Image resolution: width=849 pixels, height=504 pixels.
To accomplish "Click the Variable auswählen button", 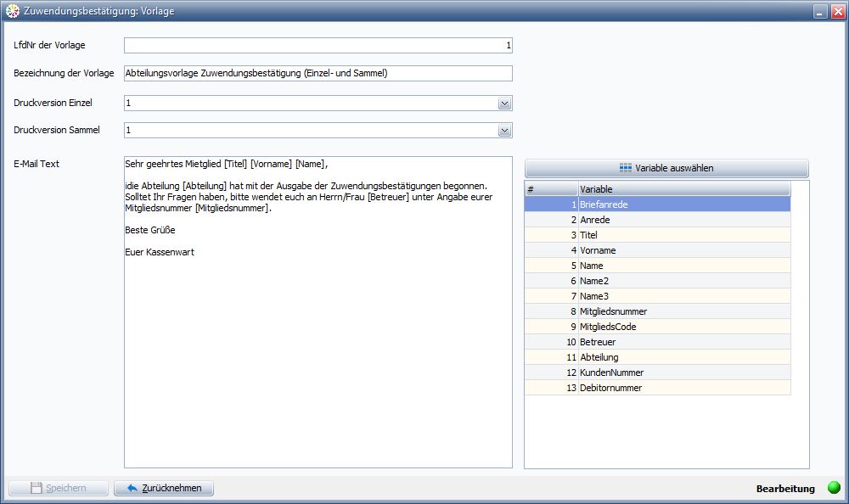I will (666, 168).
